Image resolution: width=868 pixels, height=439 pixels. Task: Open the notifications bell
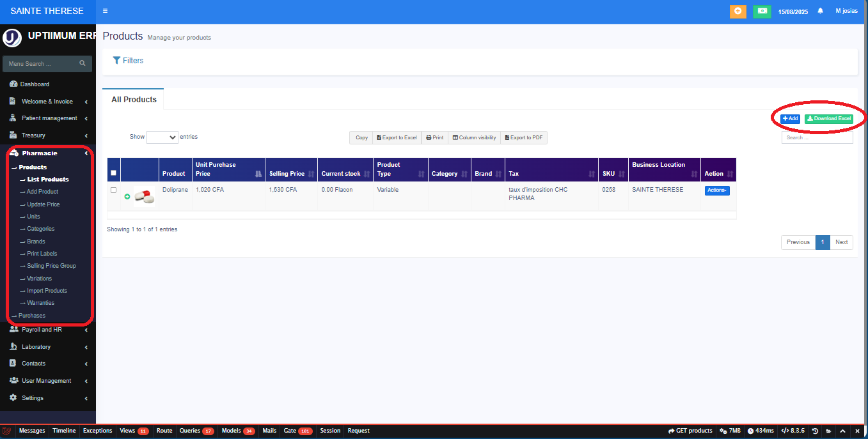pos(821,11)
